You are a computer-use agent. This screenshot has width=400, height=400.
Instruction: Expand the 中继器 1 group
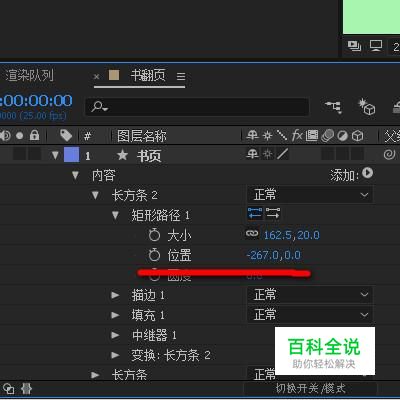pos(115,335)
